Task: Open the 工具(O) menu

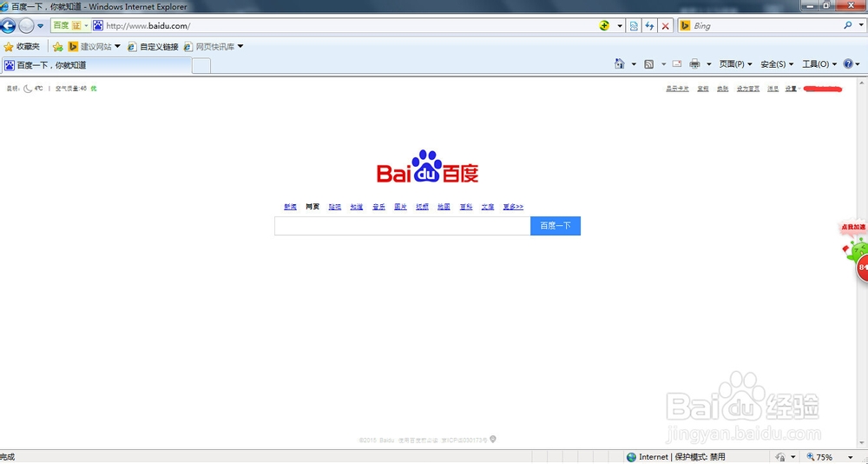Action: coord(819,64)
